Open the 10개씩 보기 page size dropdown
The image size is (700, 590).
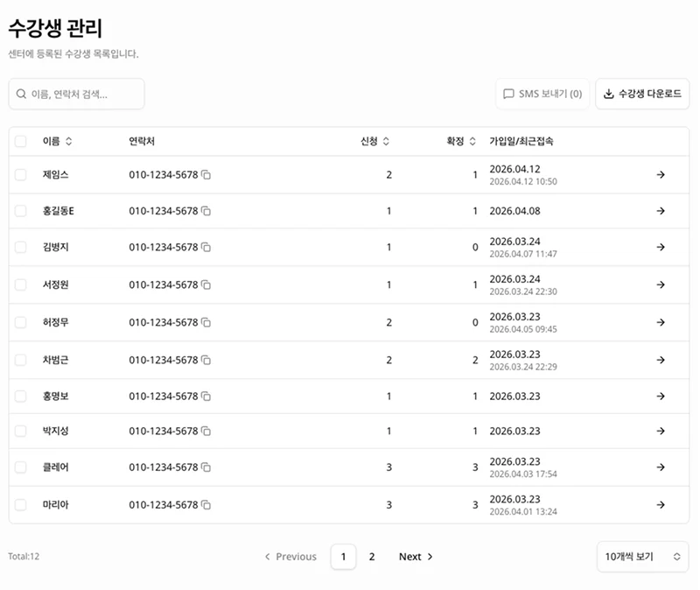point(642,557)
